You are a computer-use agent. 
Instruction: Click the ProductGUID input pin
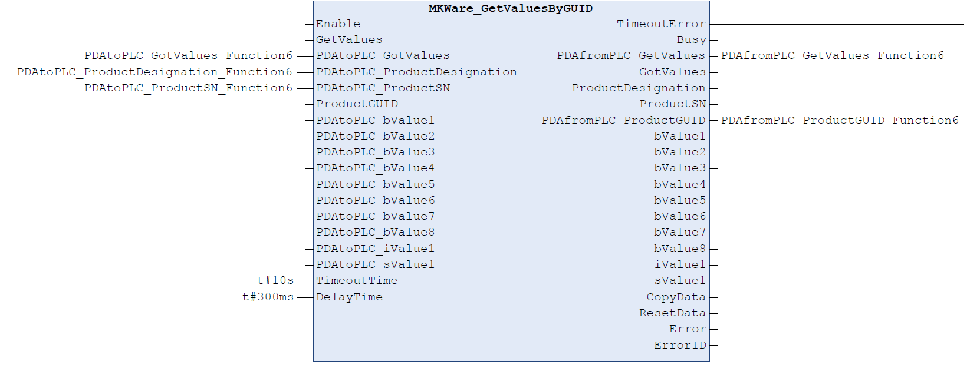coord(357,104)
